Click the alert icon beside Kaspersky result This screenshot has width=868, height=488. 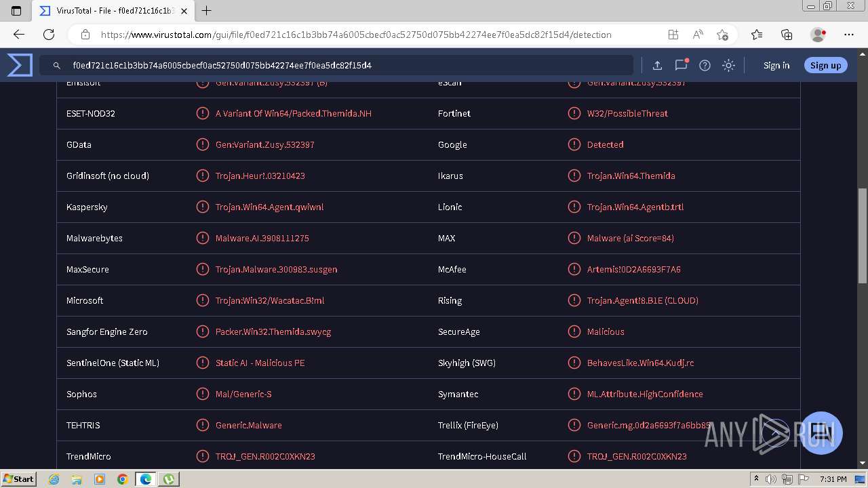(202, 207)
